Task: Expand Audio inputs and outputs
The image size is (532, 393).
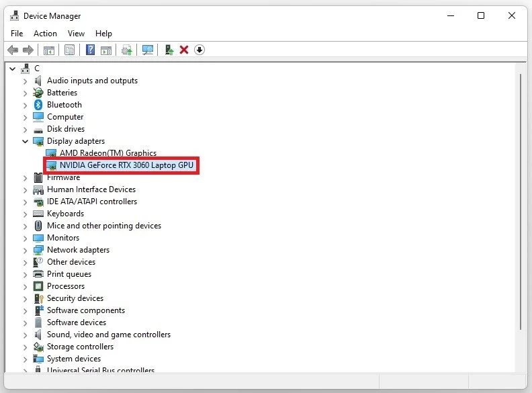Action: [25, 81]
